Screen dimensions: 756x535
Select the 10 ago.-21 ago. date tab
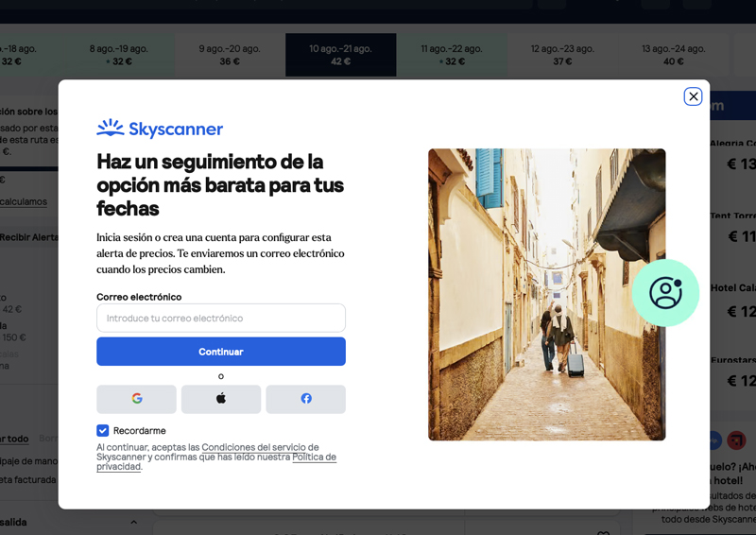(x=341, y=55)
